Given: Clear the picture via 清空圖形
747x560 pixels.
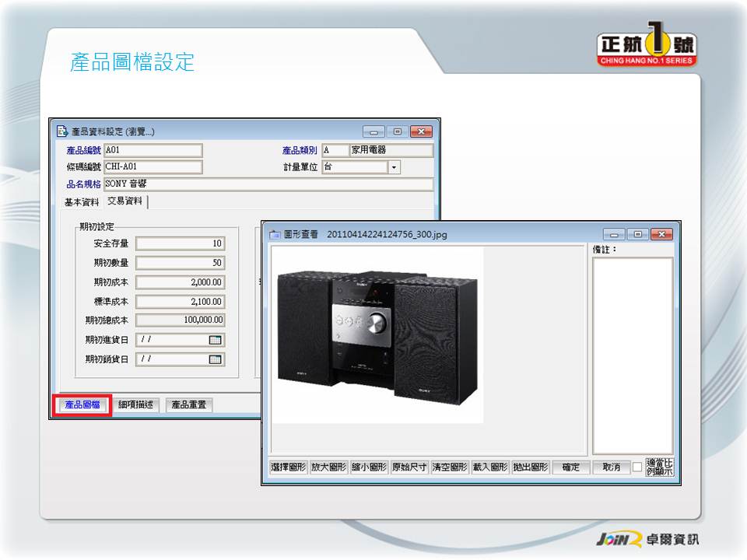Looking at the screenshot, I should 450,467.
